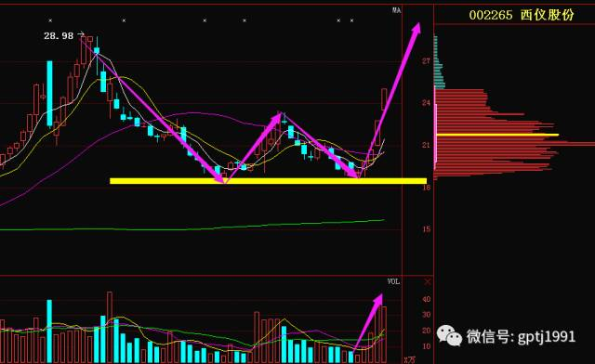This screenshot has width=595, height=364.
Task: Click the VOL indicator label
Action: point(393,281)
